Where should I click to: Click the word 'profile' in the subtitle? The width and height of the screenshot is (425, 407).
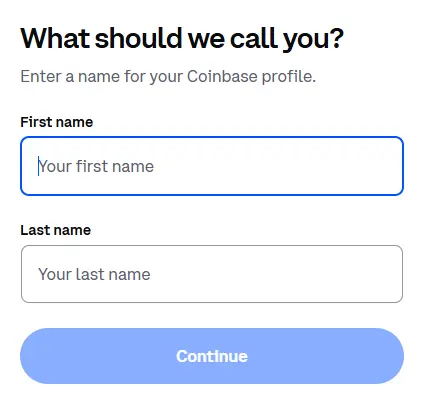click(287, 77)
